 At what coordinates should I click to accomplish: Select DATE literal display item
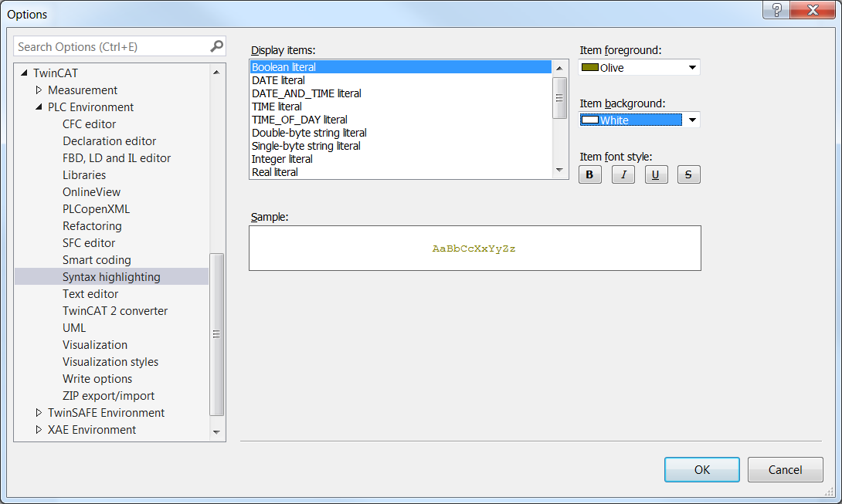pos(401,80)
